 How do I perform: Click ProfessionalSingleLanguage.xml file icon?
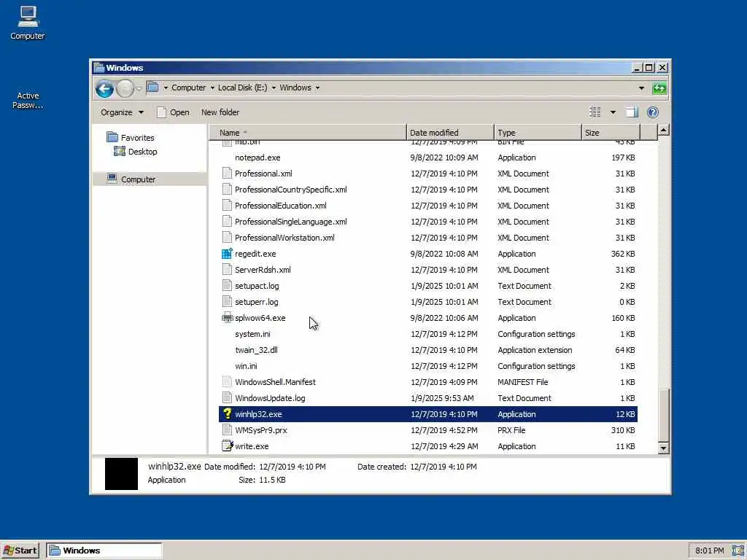[x=228, y=222]
